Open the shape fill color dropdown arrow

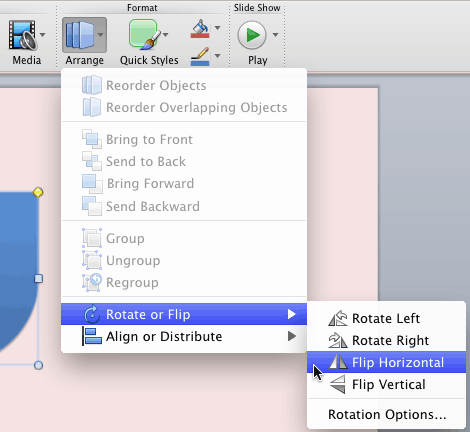[217, 28]
